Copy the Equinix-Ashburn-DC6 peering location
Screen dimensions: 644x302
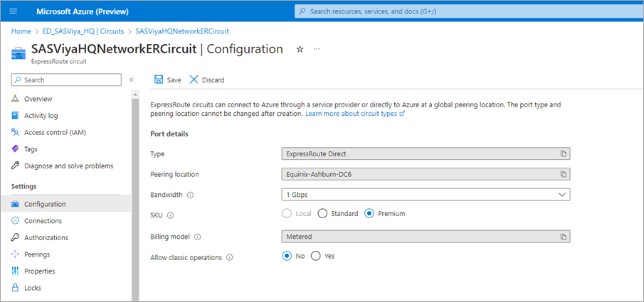(562, 174)
